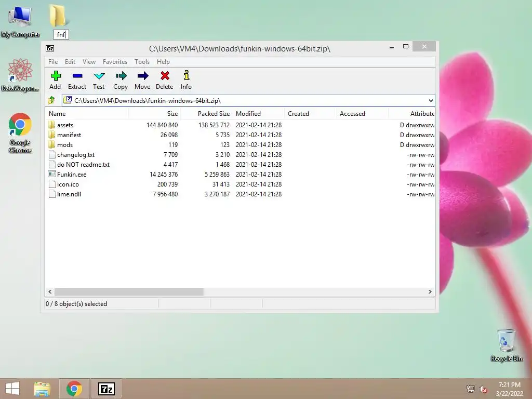Expand the address path dropdown
The height and width of the screenshot is (399, 532).
point(431,100)
